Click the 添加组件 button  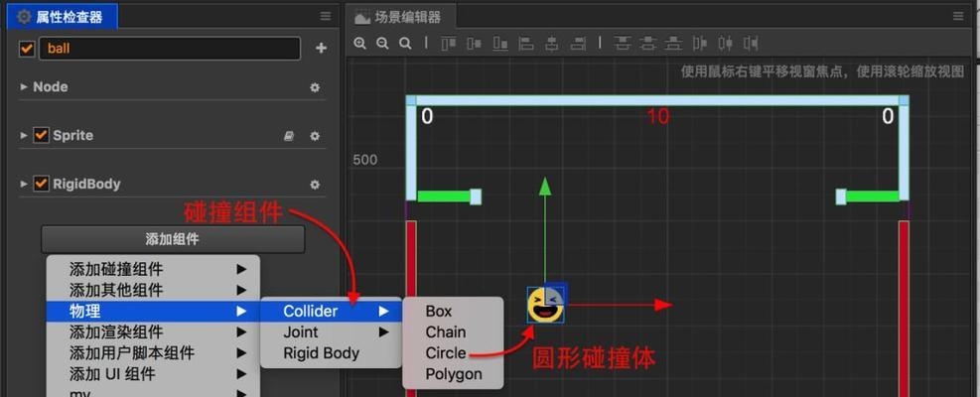tap(173, 239)
